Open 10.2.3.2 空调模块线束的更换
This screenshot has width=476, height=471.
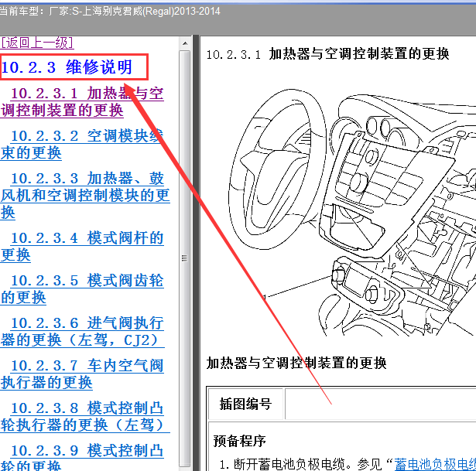tap(82, 144)
